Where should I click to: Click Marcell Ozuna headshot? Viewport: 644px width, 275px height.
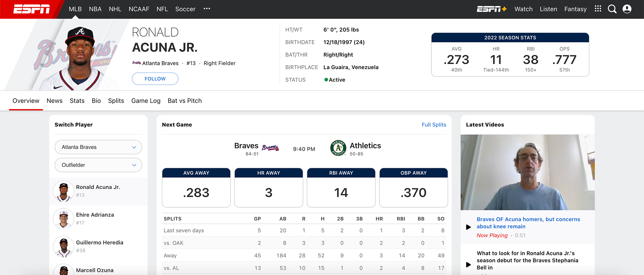click(x=63, y=270)
